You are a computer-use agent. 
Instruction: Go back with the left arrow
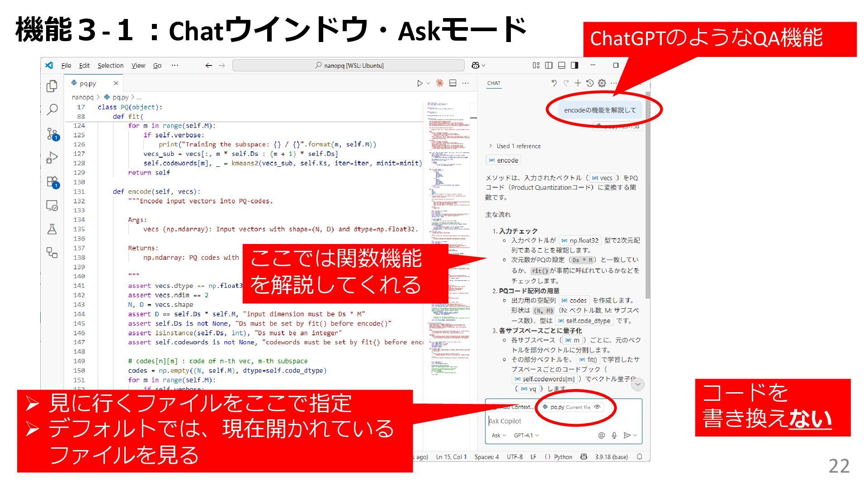(208, 66)
